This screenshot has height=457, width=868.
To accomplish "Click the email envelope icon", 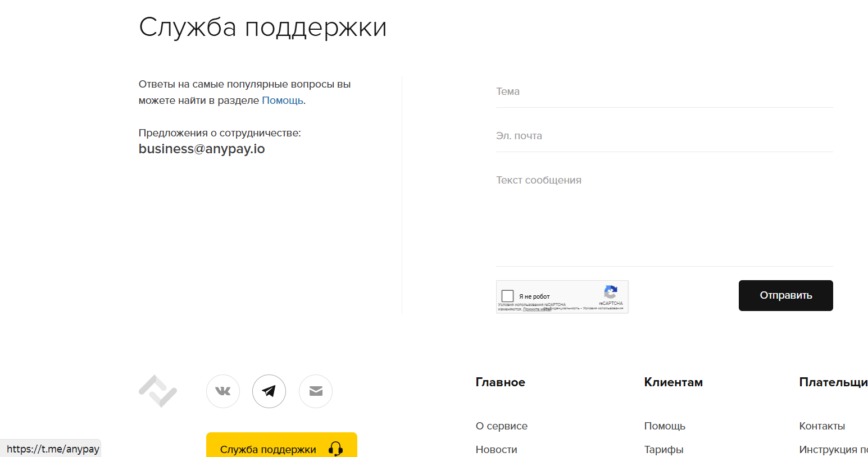I will 315,391.
